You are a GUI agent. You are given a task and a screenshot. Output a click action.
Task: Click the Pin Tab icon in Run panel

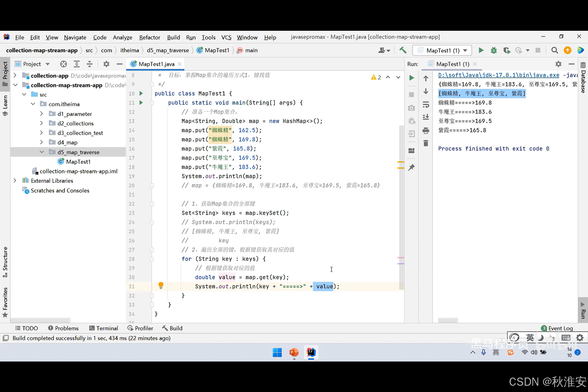(411, 167)
